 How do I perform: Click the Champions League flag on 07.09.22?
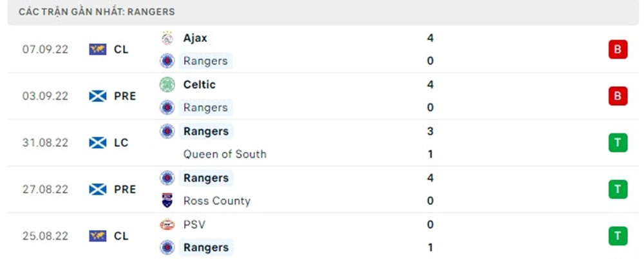pyautogui.click(x=98, y=49)
